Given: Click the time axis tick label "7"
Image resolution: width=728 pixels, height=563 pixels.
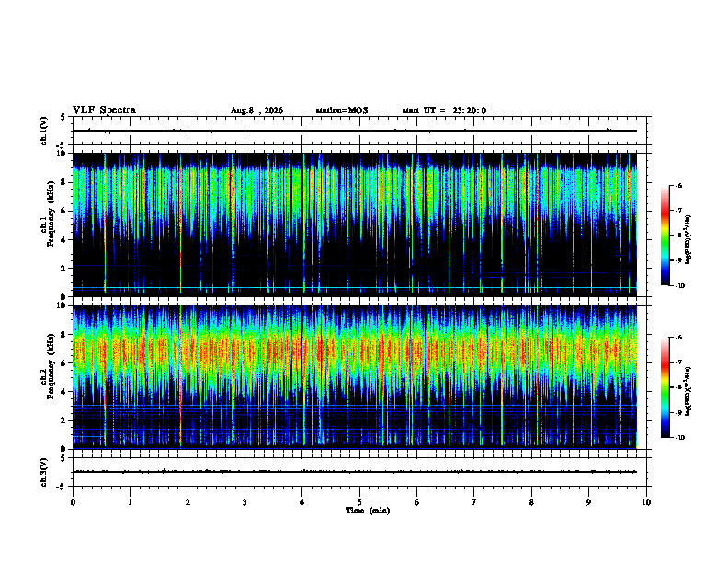Looking at the screenshot, I should pos(474,502).
